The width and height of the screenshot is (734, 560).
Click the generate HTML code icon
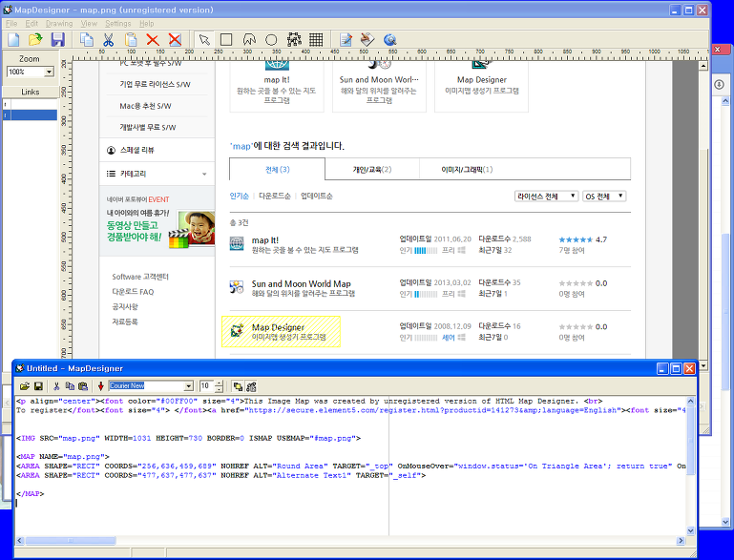coord(367,40)
